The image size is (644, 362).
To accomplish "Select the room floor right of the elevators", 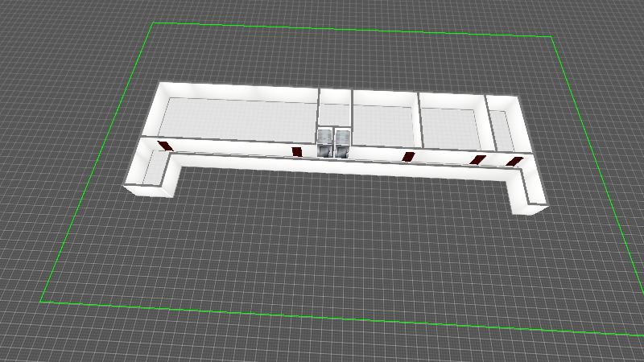I will [x=383, y=125].
